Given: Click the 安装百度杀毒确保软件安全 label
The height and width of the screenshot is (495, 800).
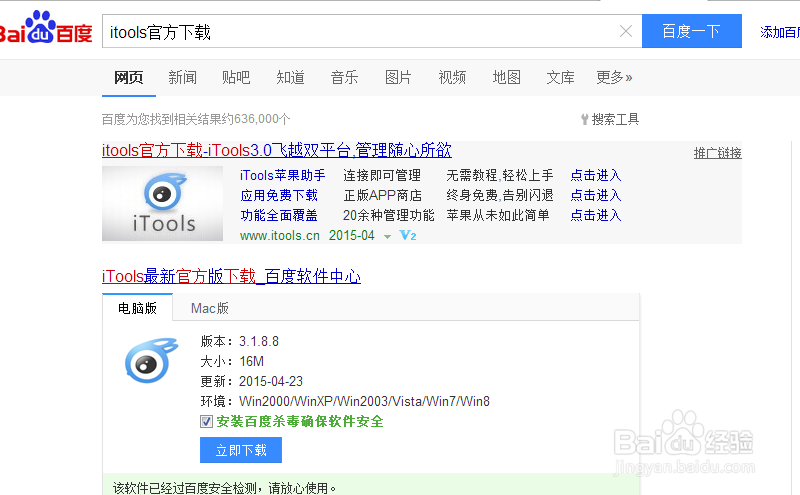Looking at the screenshot, I should pyautogui.click(x=299, y=422).
